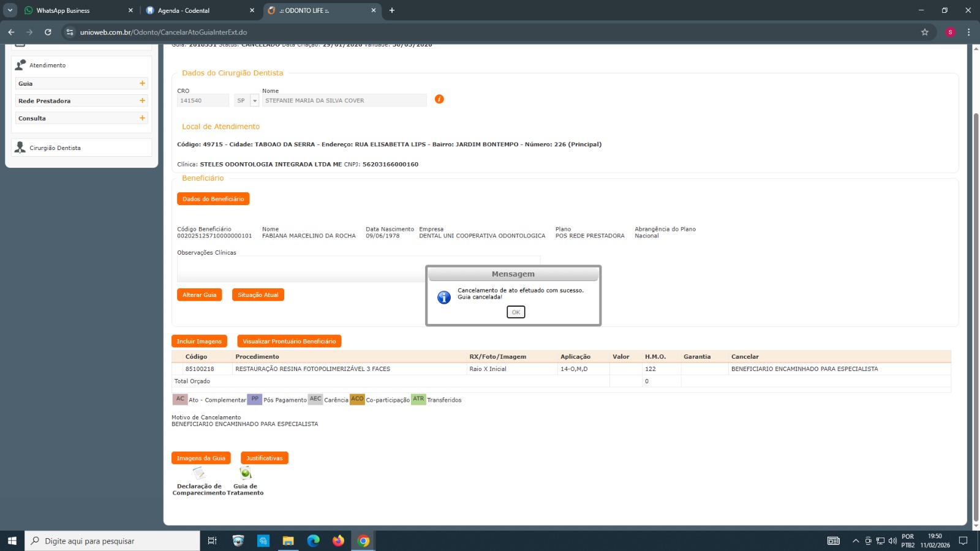Click the Observações Clínicas text area
Screen dimensions: 980x551
[359, 269]
